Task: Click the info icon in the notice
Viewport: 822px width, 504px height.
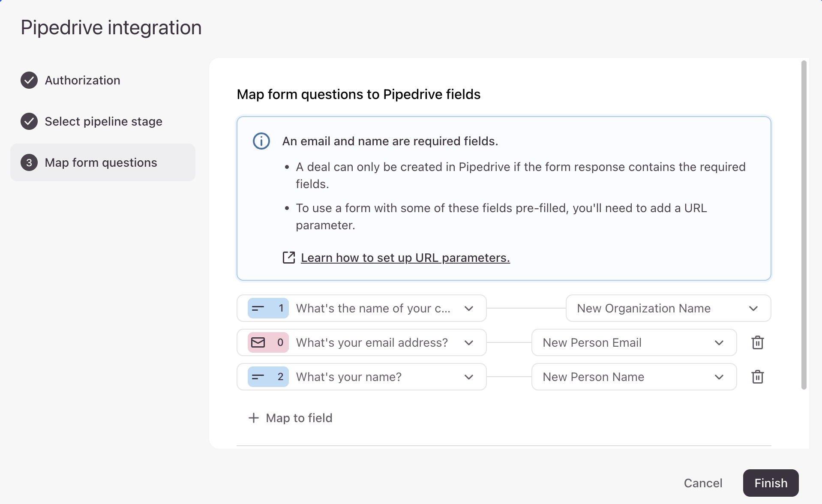Action: 261,141
